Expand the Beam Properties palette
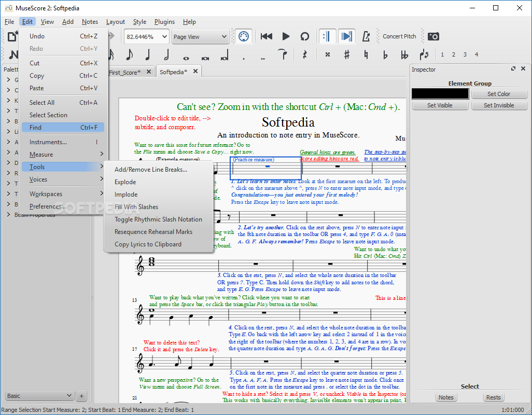The width and height of the screenshot is (532, 415). coord(8,215)
